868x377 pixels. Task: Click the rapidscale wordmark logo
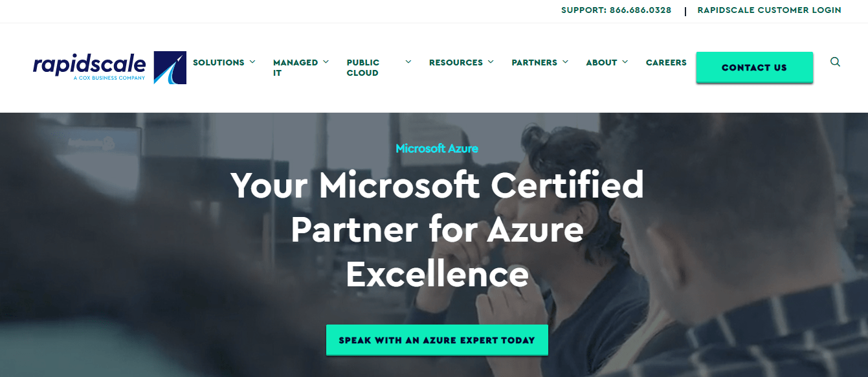coord(89,67)
